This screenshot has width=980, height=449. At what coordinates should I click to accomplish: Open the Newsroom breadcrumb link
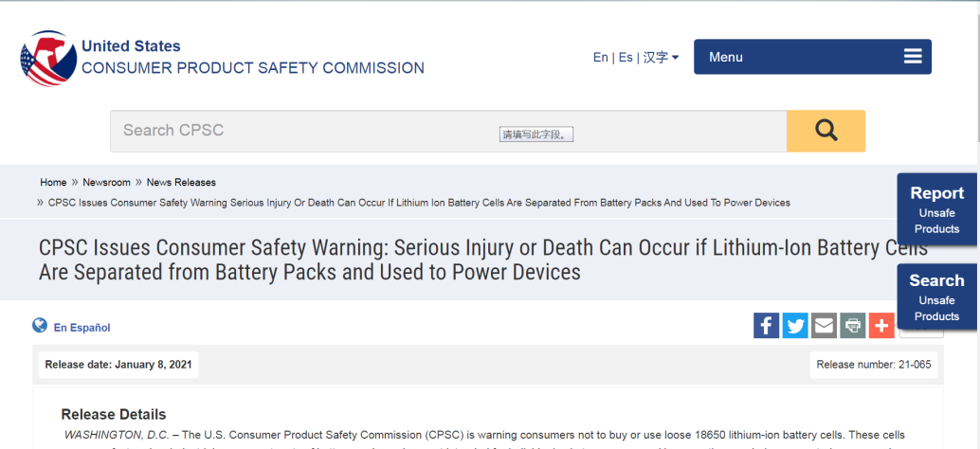tap(107, 183)
